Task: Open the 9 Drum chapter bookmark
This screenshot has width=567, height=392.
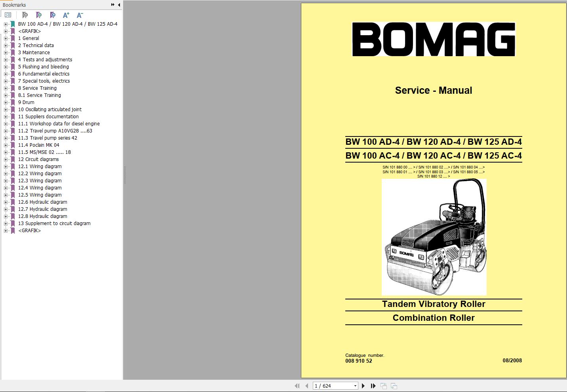Action: click(25, 102)
